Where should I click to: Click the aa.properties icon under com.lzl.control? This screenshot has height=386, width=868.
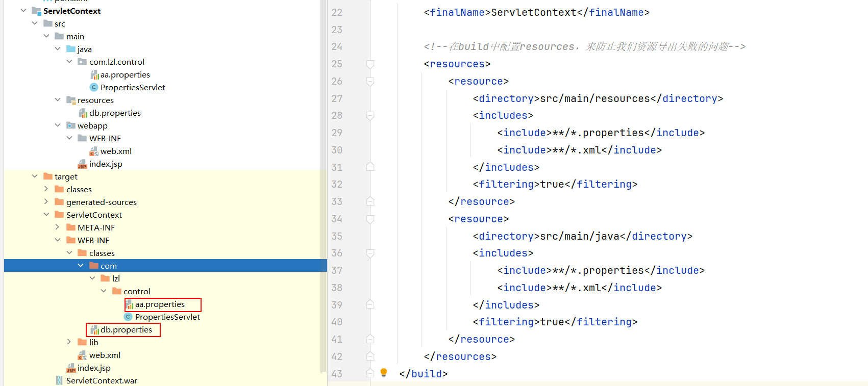click(94, 75)
